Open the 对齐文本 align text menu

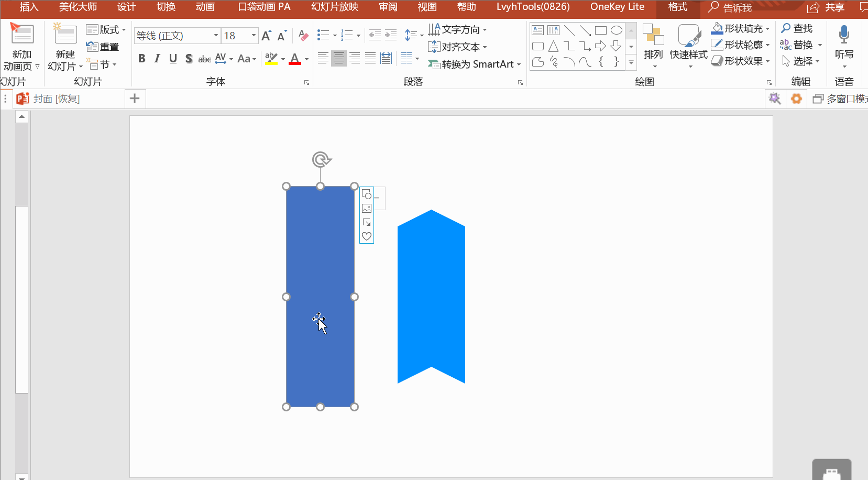tap(458, 47)
